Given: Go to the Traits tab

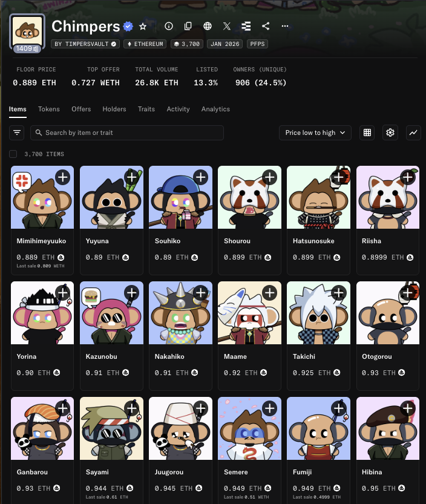Looking at the screenshot, I should [146, 110].
